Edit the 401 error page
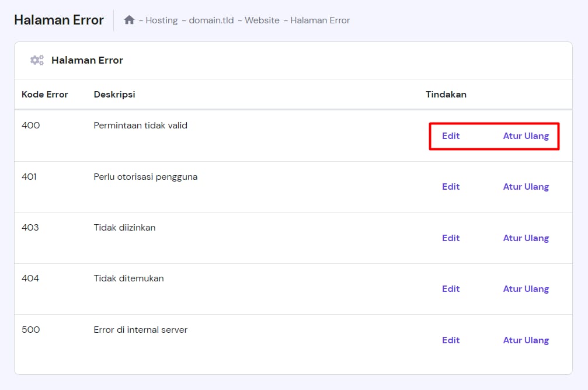This screenshot has width=588, height=390. point(450,187)
